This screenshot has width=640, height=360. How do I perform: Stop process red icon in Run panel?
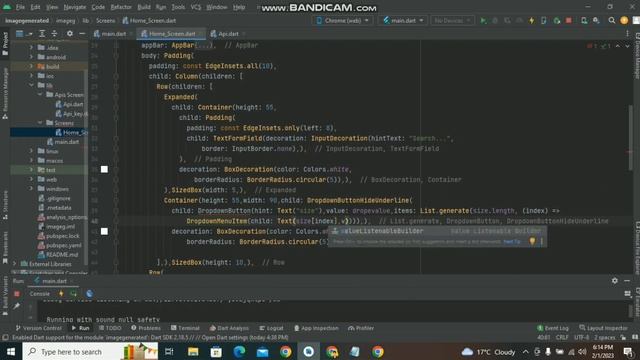17,293
